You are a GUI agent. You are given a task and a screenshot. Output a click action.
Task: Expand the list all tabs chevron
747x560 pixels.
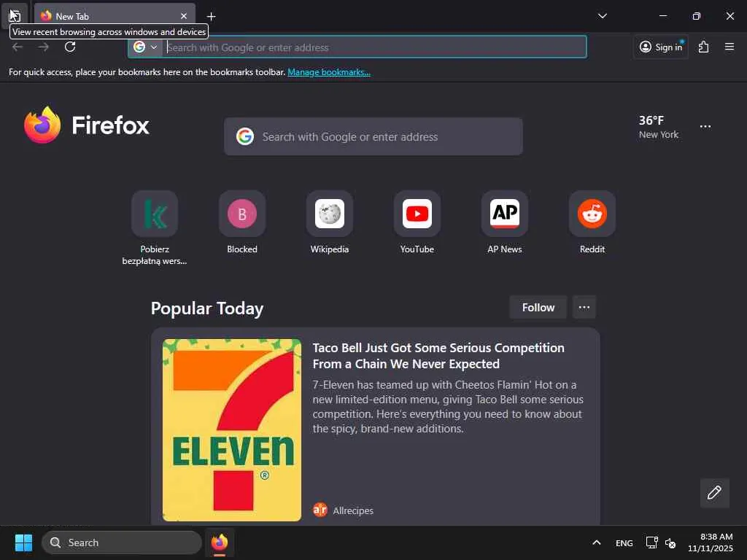click(x=602, y=16)
